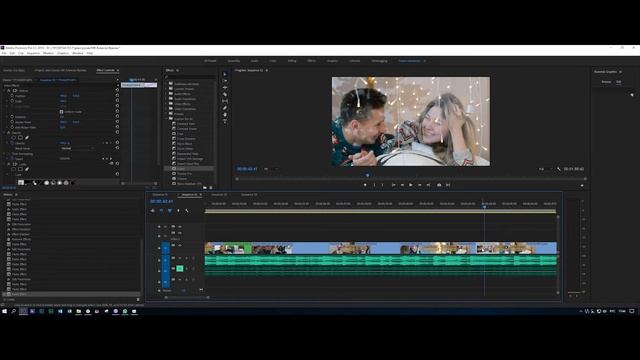
Task: Reset the Position parameter
Action: 117,96
